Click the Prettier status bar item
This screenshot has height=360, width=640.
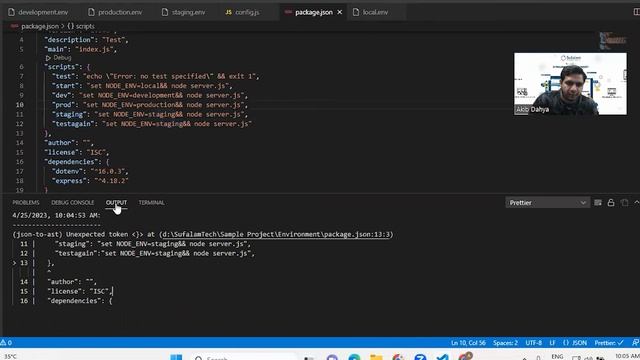coord(609,343)
